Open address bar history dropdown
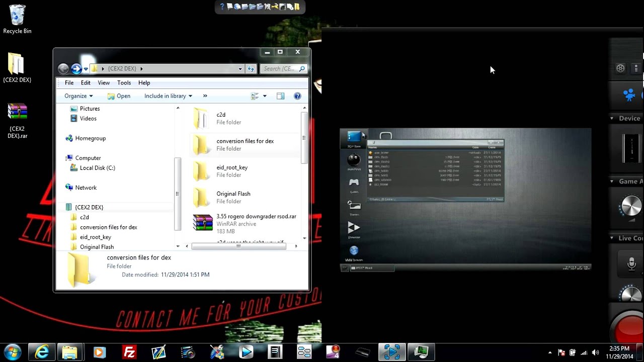644x362 pixels. tap(240, 69)
